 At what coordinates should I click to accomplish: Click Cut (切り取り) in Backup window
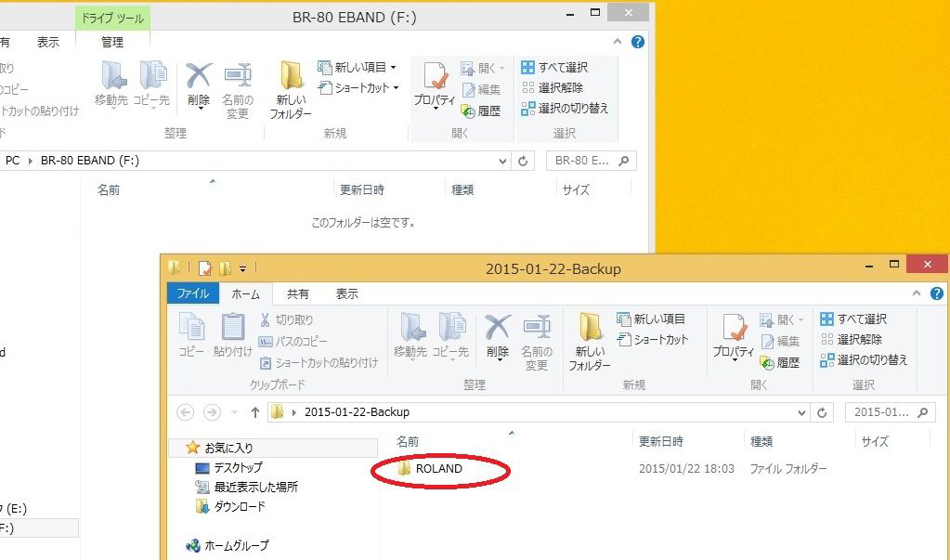[x=286, y=319]
